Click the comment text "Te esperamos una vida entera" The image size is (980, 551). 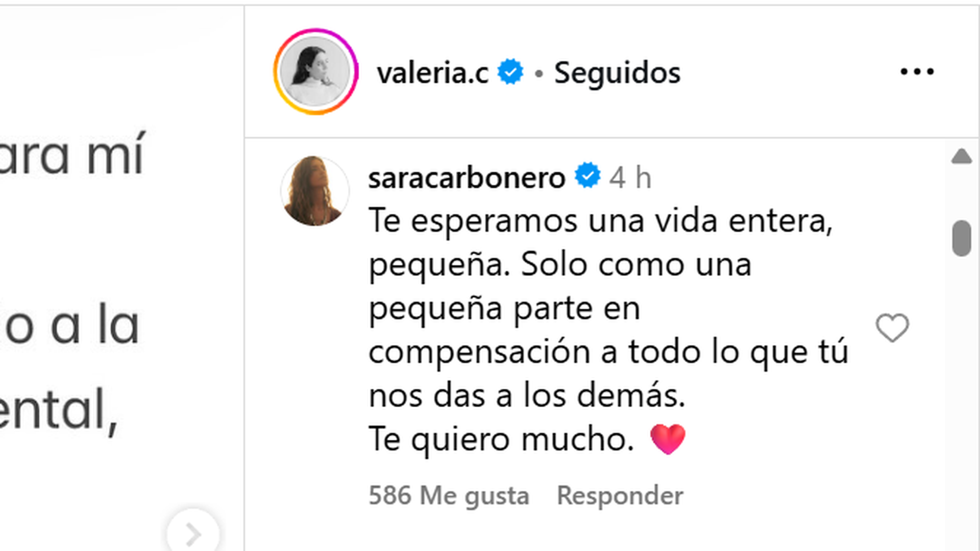(600, 221)
